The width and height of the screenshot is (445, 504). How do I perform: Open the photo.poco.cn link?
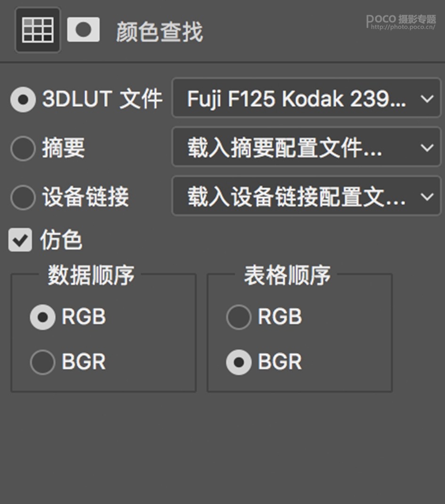coord(403,27)
